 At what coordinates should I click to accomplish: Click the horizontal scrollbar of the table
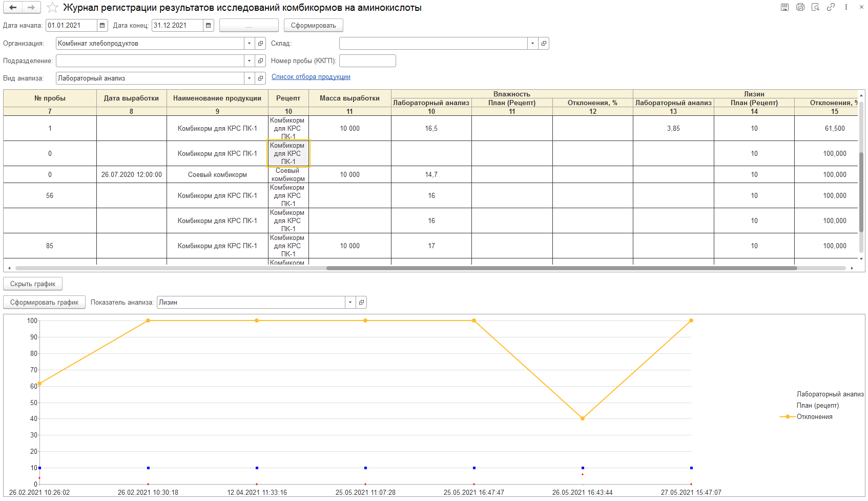[x=562, y=268]
